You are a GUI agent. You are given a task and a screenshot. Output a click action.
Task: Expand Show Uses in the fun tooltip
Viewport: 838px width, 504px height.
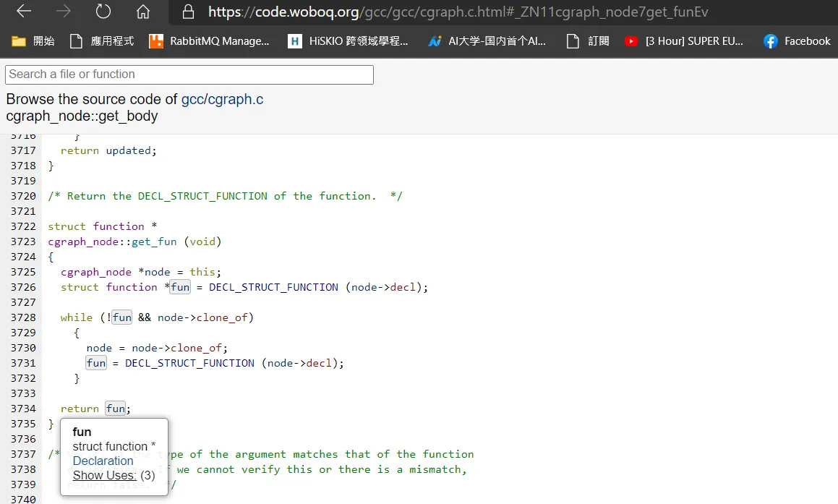[104, 475]
